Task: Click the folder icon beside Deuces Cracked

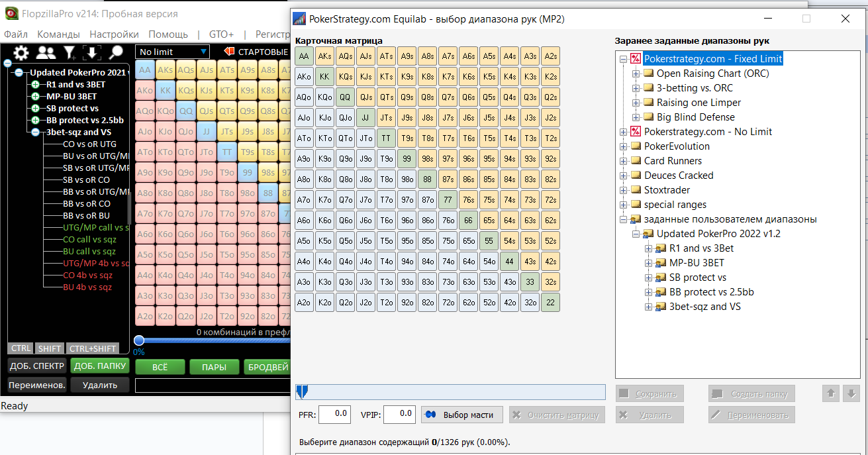Action: click(636, 176)
